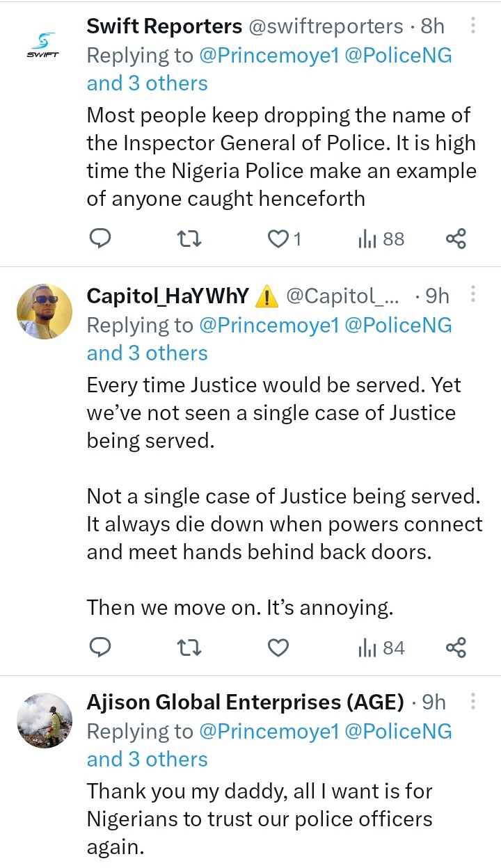Image resolution: width=501 pixels, height=868 pixels.
Task: Open more options for Swift Reporters tweet
Action: tap(473, 26)
